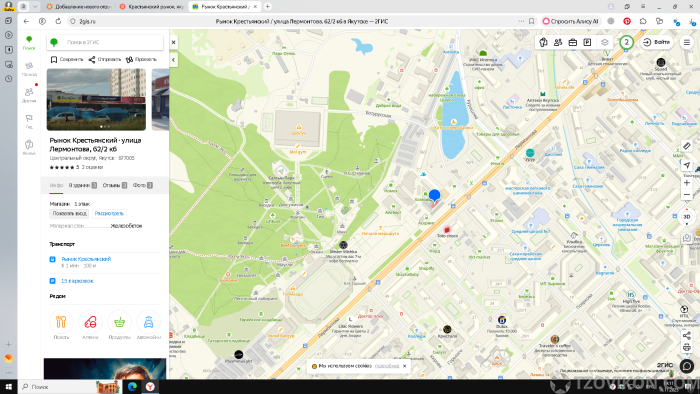Click the star rating under the title
700x394 pixels.
click(x=62, y=167)
